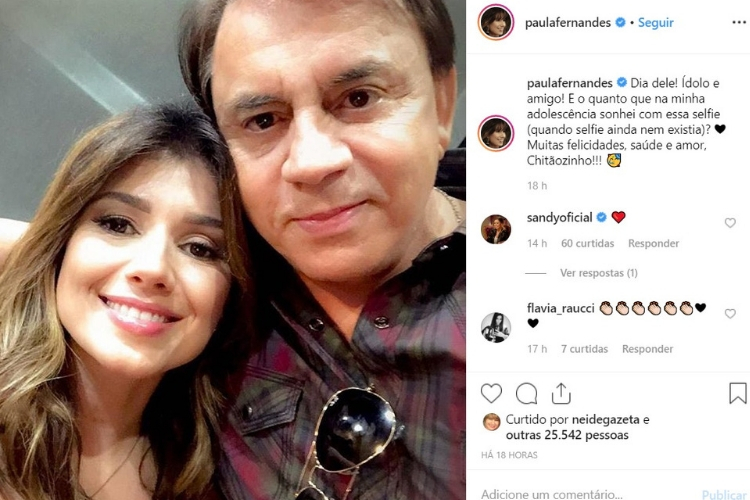The height and width of the screenshot is (500, 750).
Task: Reply to flavia_raucci's comment
Action: [647, 349]
